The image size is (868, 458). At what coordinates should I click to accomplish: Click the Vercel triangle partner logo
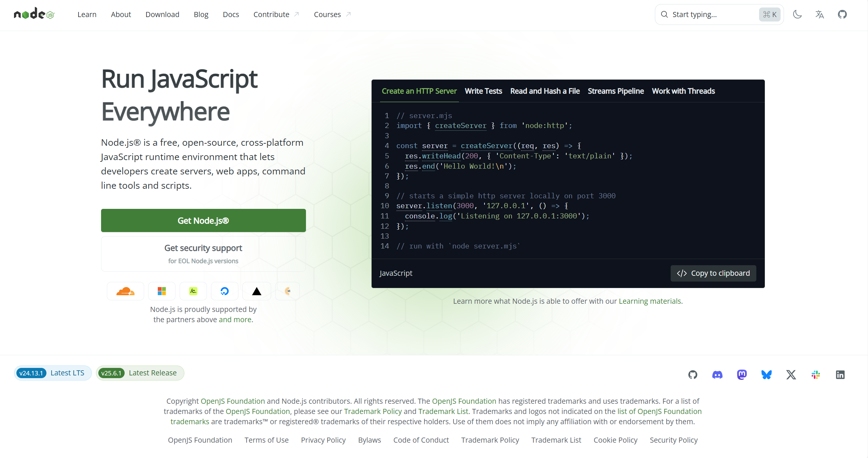click(x=256, y=291)
